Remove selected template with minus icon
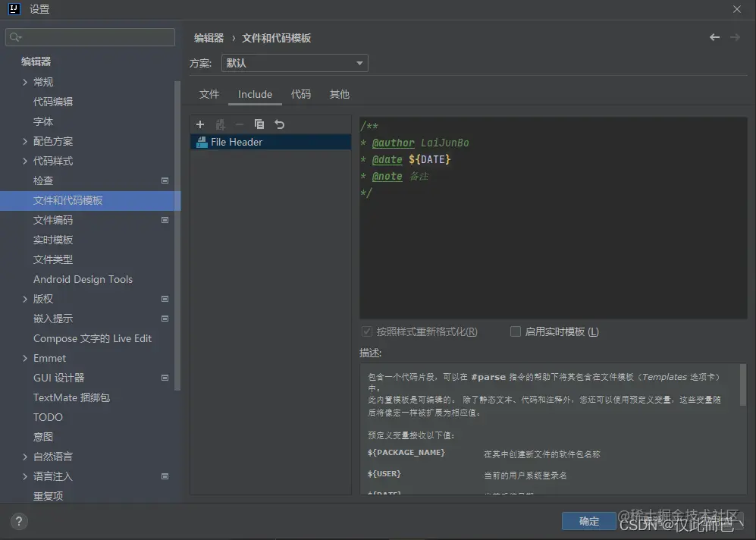Viewport: 756px width, 540px height. tap(240, 124)
